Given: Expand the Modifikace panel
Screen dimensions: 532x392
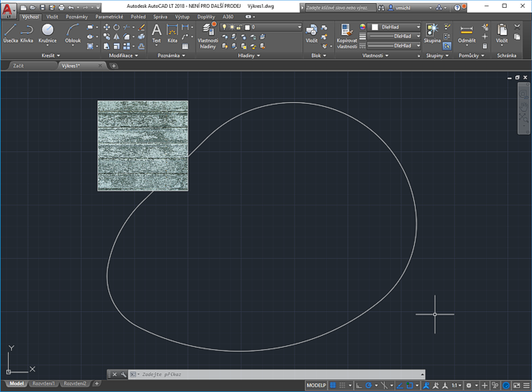Looking at the screenshot, I should (x=123, y=56).
